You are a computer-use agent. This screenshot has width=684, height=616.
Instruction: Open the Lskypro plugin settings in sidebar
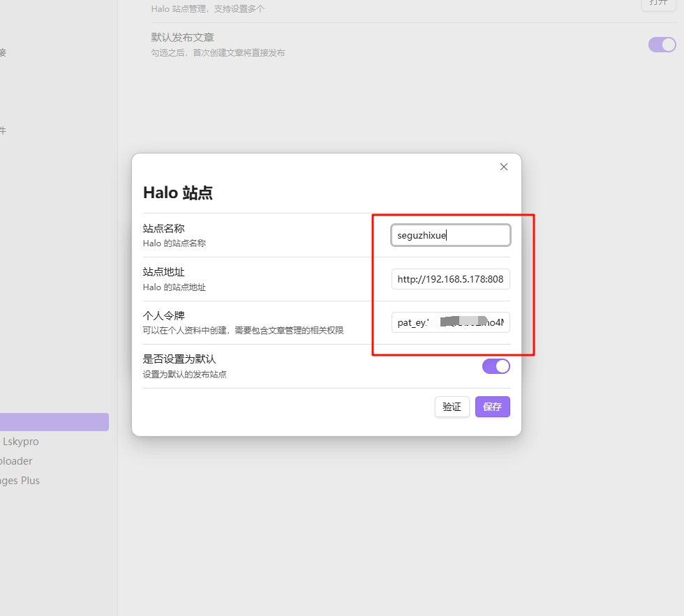coord(21,442)
